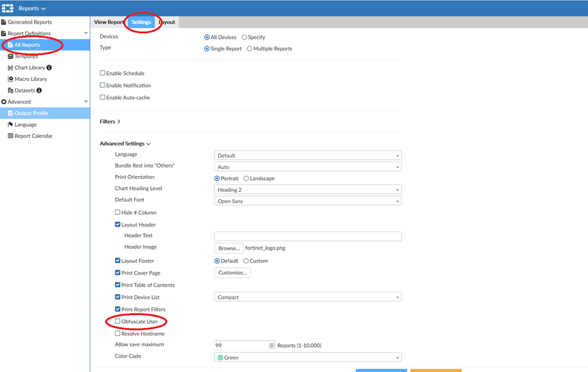Click the Macro Library icon
This screenshot has width=588, height=372.
click(10, 79)
